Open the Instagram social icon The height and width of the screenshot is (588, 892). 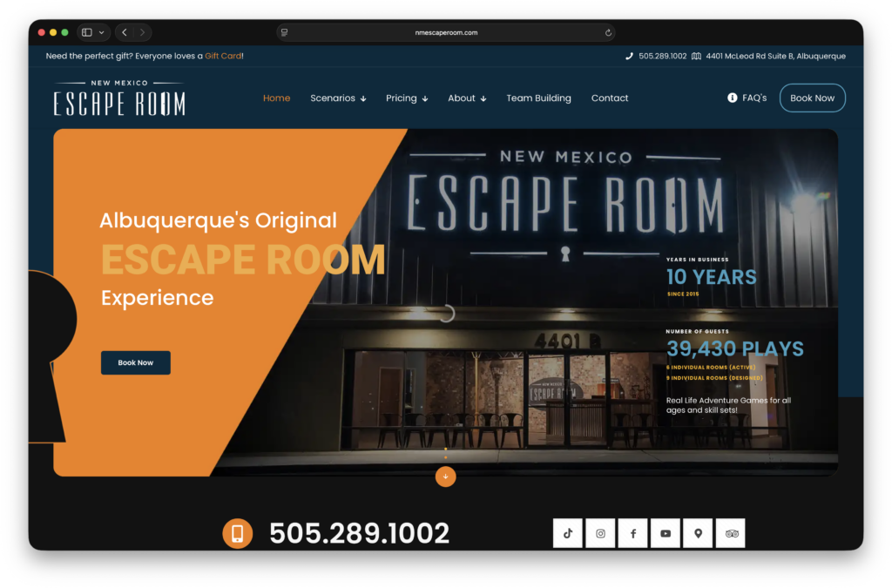click(600, 533)
